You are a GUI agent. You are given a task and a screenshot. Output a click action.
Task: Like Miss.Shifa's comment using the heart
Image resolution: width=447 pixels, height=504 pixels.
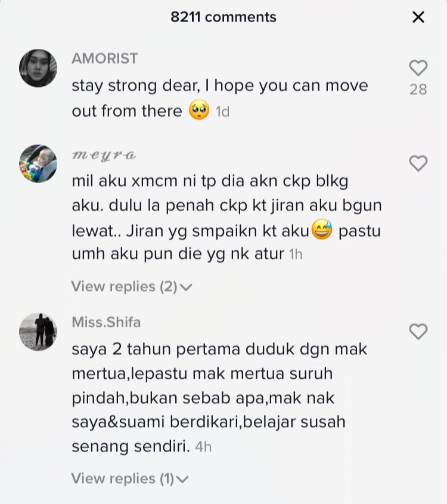(x=418, y=332)
